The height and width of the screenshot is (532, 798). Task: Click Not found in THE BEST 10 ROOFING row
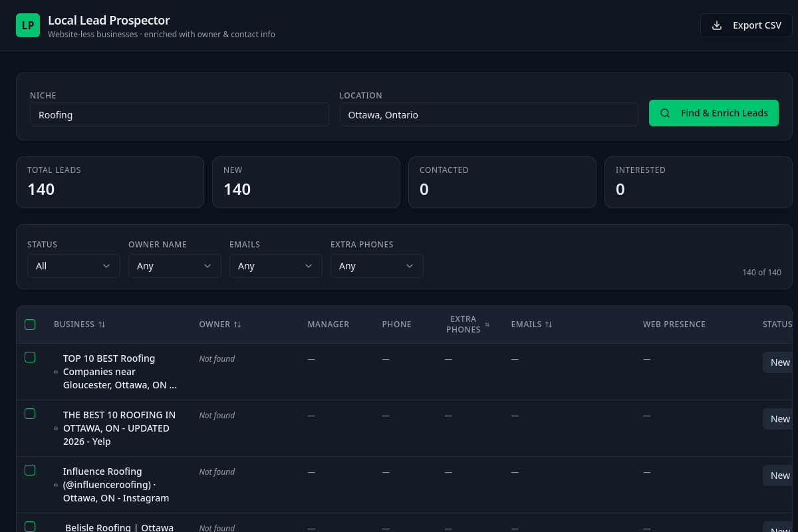pos(217,416)
